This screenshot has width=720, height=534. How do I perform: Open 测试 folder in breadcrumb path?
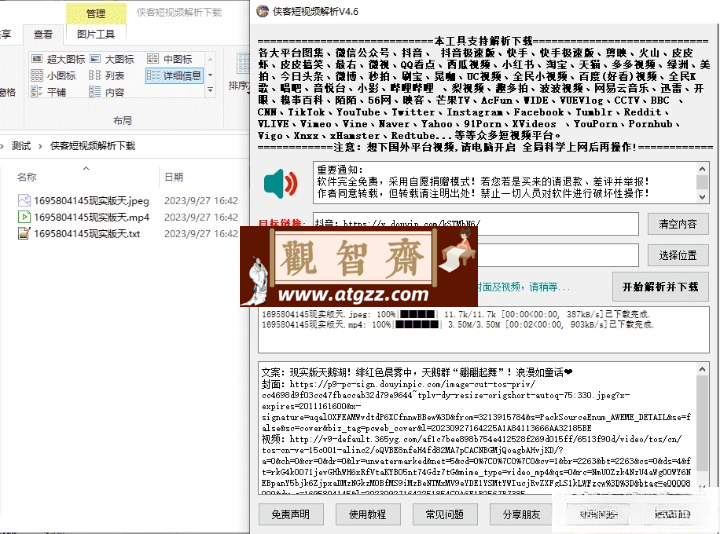click(21, 146)
